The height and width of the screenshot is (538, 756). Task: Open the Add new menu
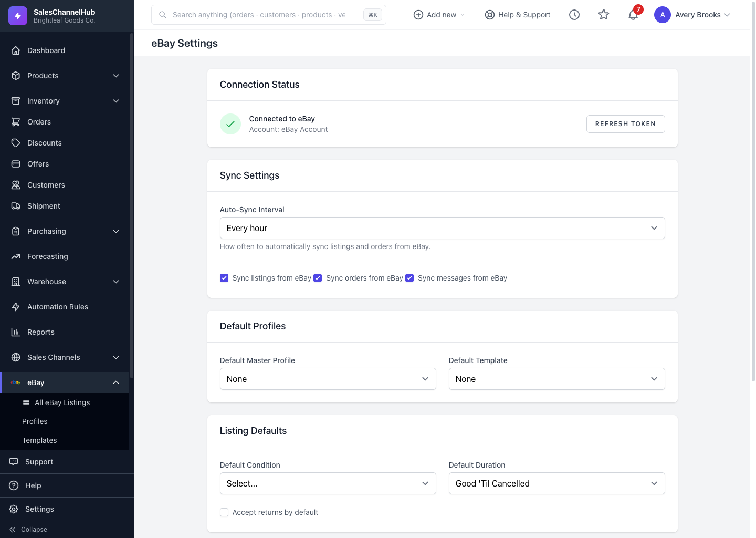tap(439, 15)
